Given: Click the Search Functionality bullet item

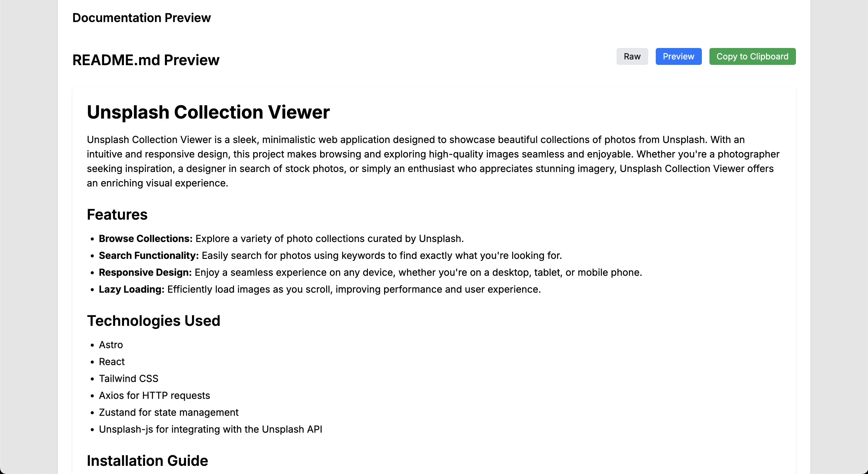Looking at the screenshot, I should pos(330,256).
